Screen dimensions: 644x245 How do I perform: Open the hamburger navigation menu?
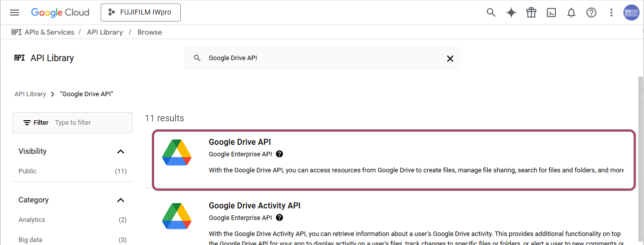(15, 13)
